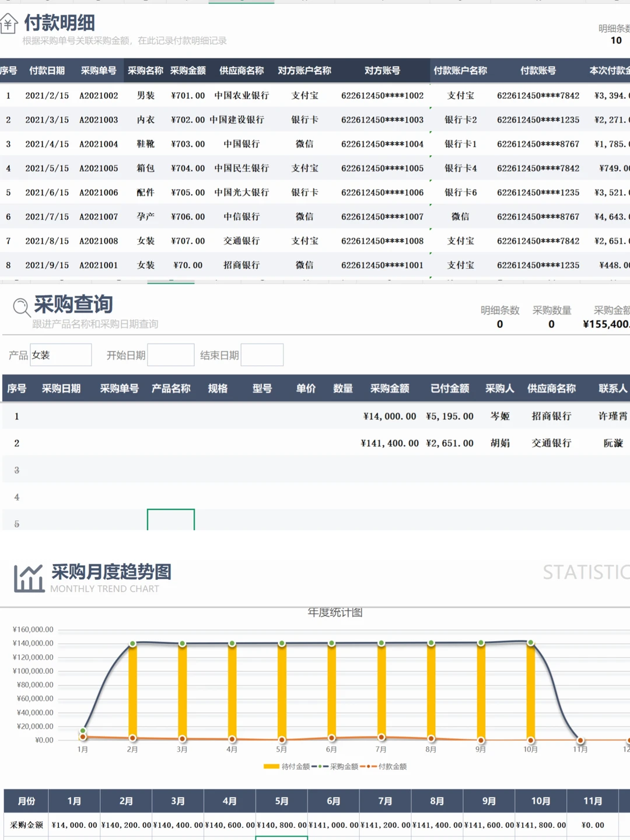The image size is (630, 840).
Task: Select the 待付金额 legend yellow marker
Action: tap(272, 766)
